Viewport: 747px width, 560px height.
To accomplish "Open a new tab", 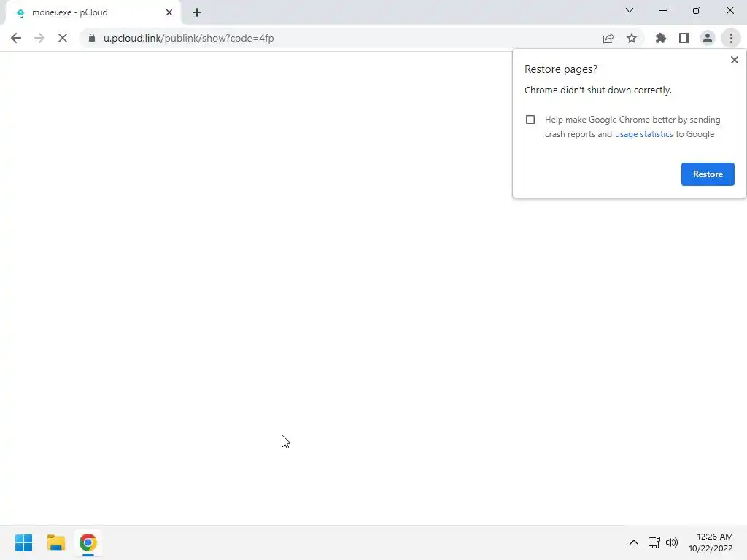I will [197, 12].
